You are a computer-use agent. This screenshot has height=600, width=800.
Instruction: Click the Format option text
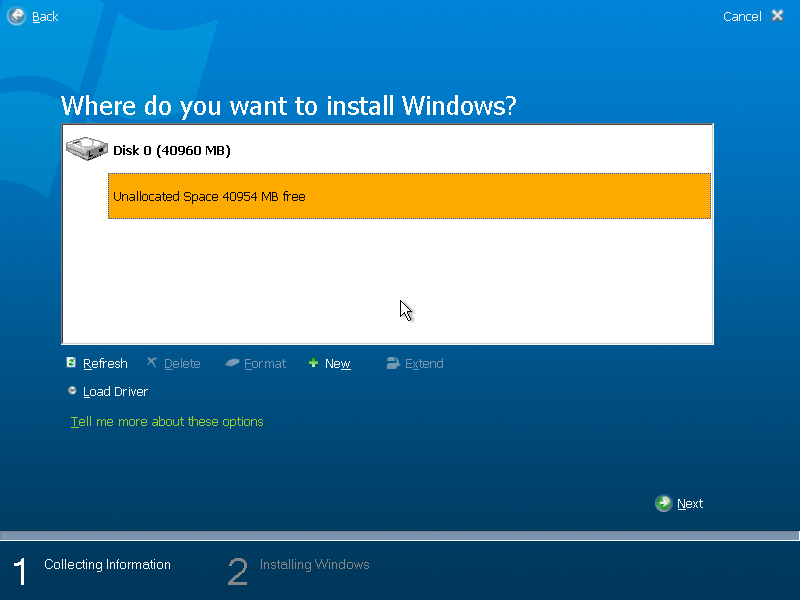tap(265, 364)
